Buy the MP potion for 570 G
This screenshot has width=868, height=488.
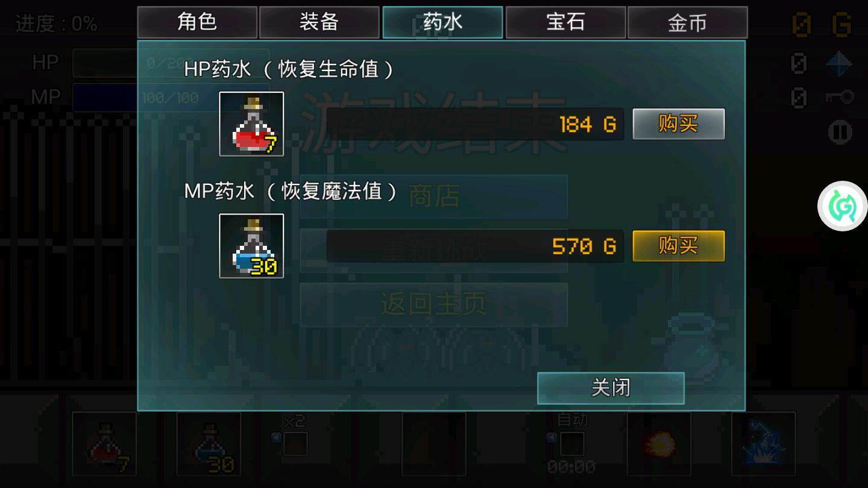point(679,246)
